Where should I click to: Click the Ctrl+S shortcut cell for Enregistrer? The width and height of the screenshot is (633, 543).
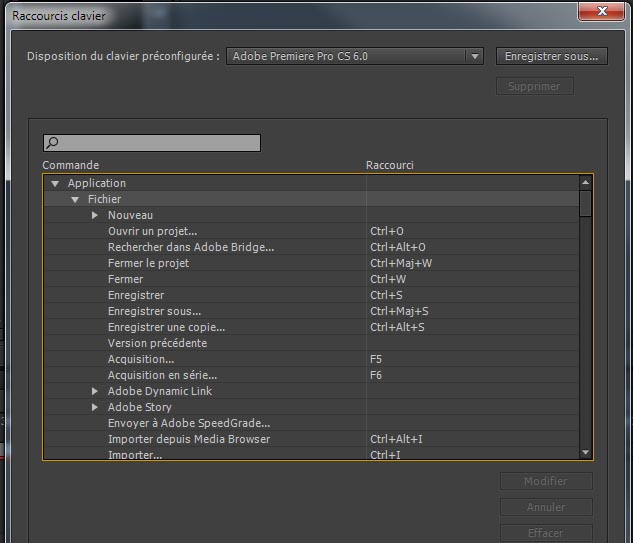(x=386, y=295)
